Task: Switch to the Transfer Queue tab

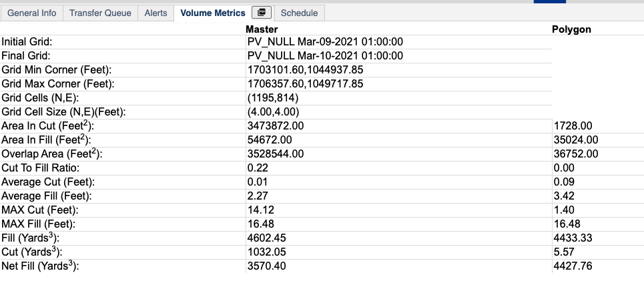Action: (100, 13)
